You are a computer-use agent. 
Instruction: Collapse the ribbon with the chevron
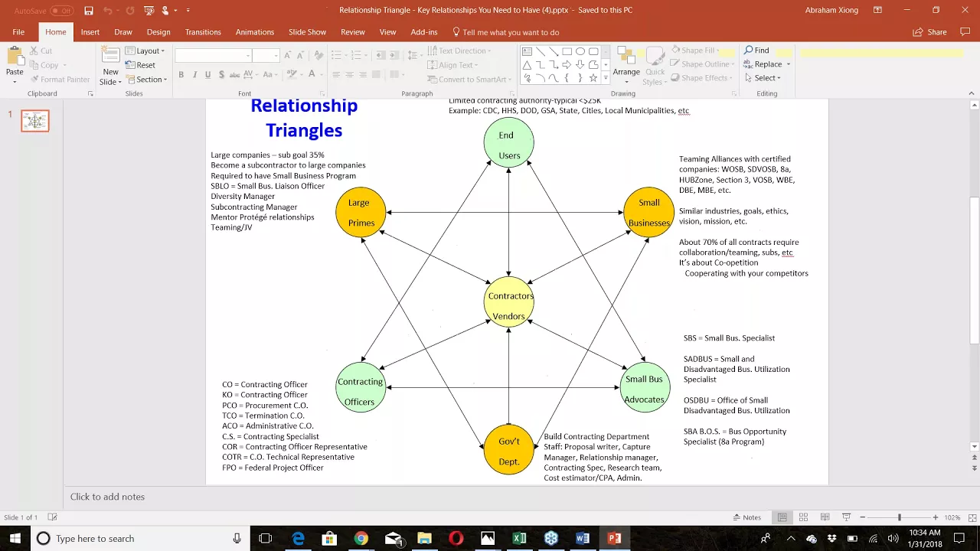(x=972, y=93)
